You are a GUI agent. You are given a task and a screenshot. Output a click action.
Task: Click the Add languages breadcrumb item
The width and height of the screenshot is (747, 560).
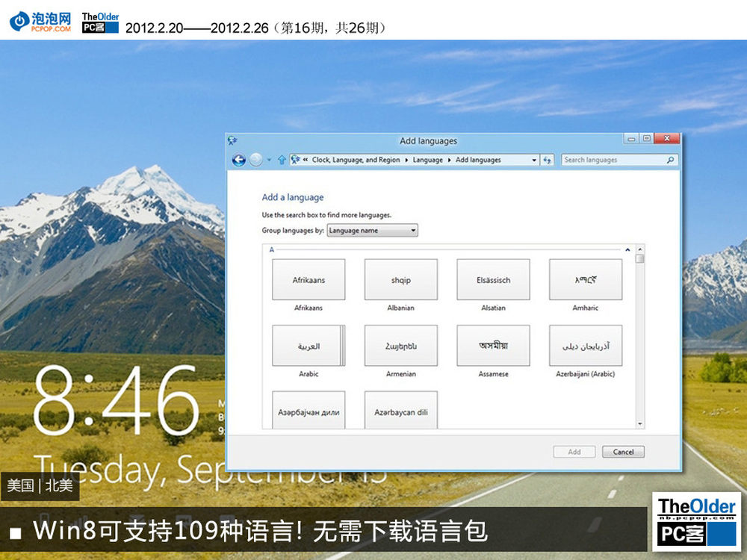tap(478, 160)
